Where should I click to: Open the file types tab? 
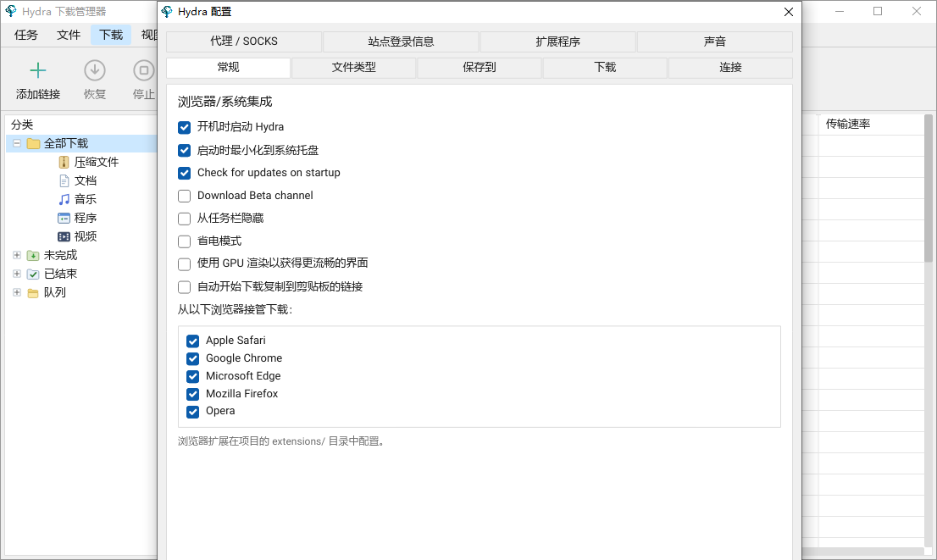pyautogui.click(x=354, y=68)
